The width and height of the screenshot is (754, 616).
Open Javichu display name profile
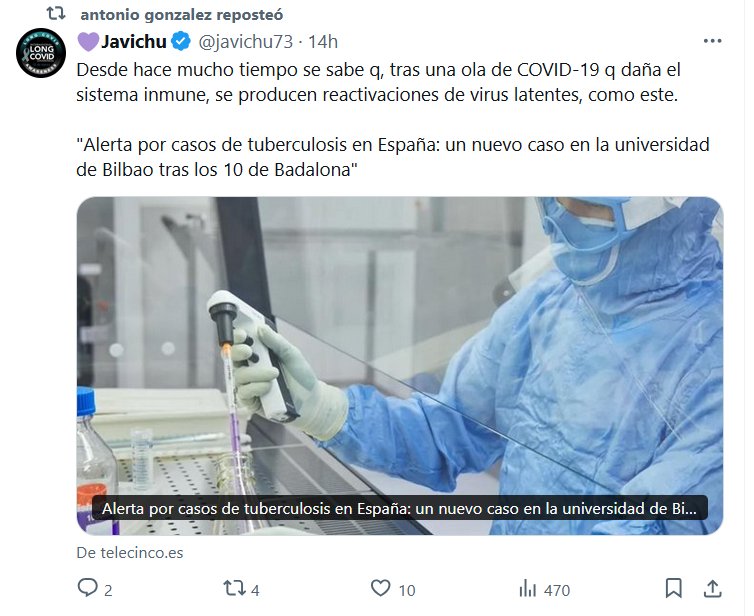click(134, 41)
